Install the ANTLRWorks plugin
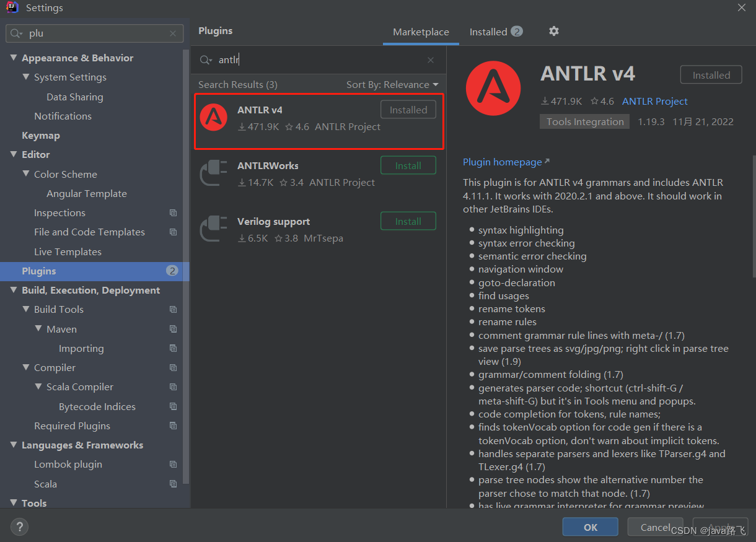The image size is (756, 542). 408,165
